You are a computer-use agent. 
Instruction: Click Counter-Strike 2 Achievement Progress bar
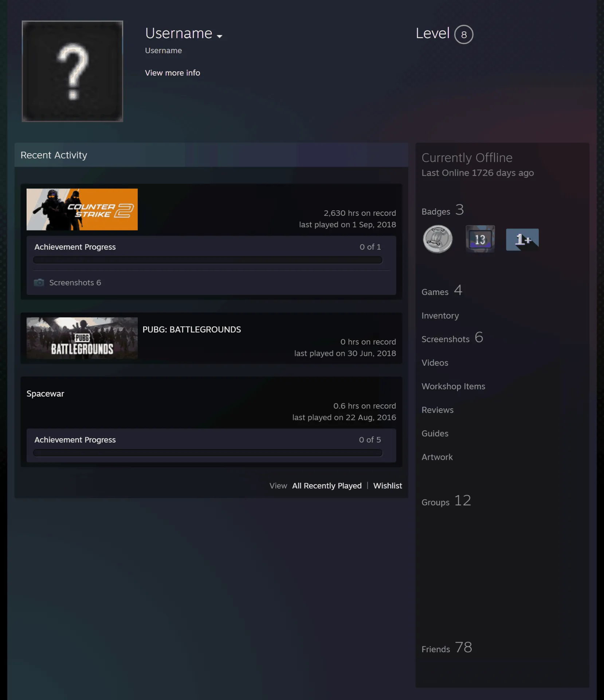pyautogui.click(x=208, y=260)
